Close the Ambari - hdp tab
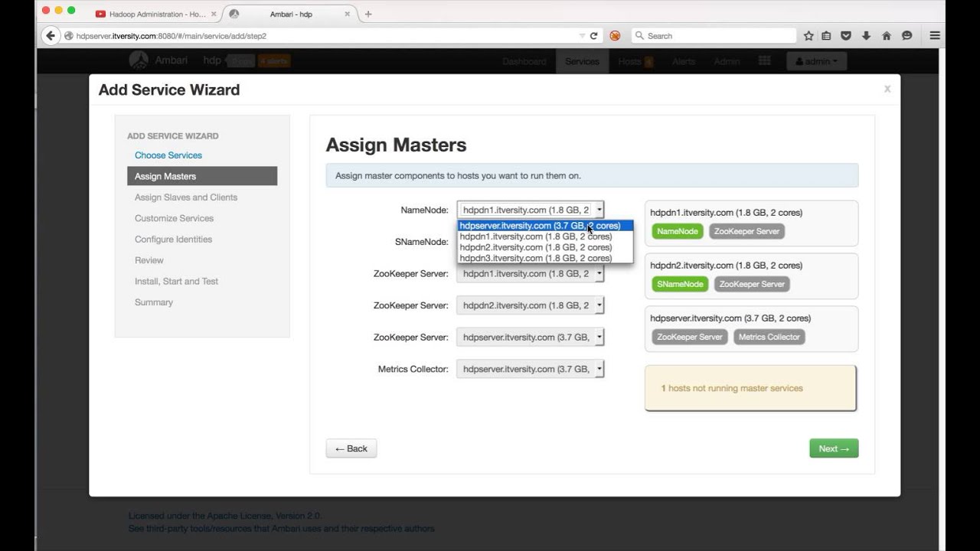The image size is (980, 551). coord(348,14)
